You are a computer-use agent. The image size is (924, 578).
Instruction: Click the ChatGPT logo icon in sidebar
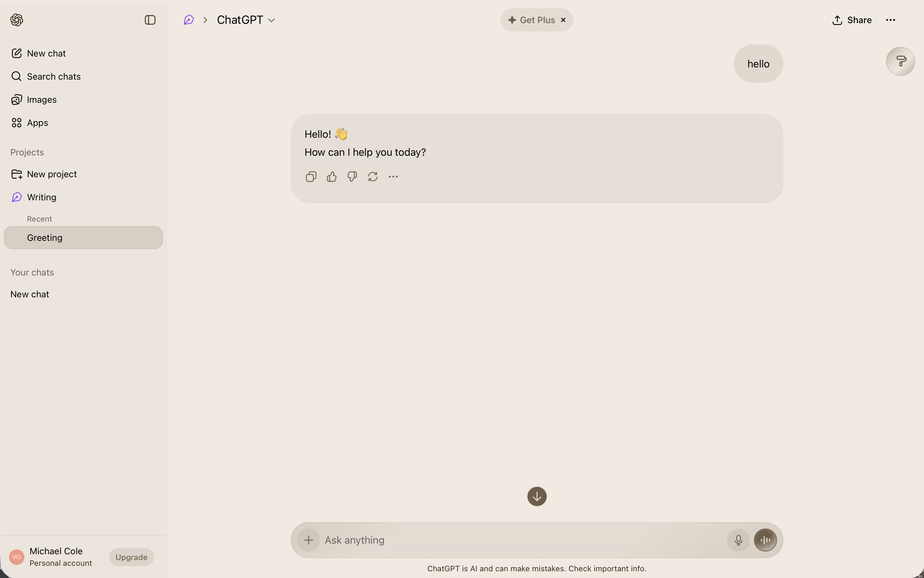pos(16,20)
